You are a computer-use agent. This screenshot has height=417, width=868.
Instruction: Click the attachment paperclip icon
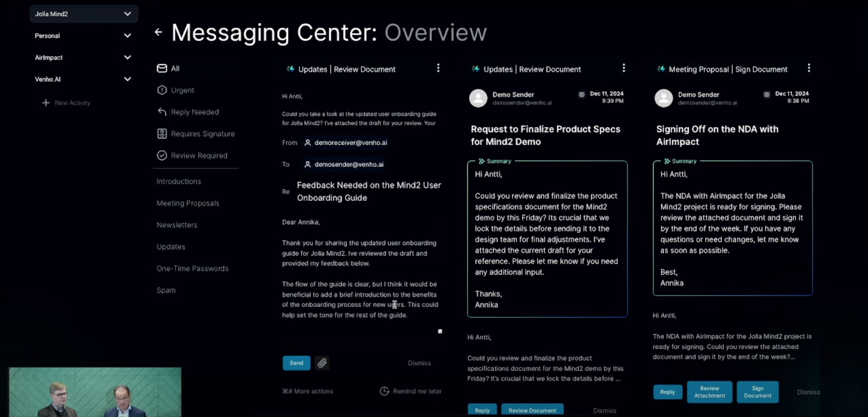tap(322, 363)
